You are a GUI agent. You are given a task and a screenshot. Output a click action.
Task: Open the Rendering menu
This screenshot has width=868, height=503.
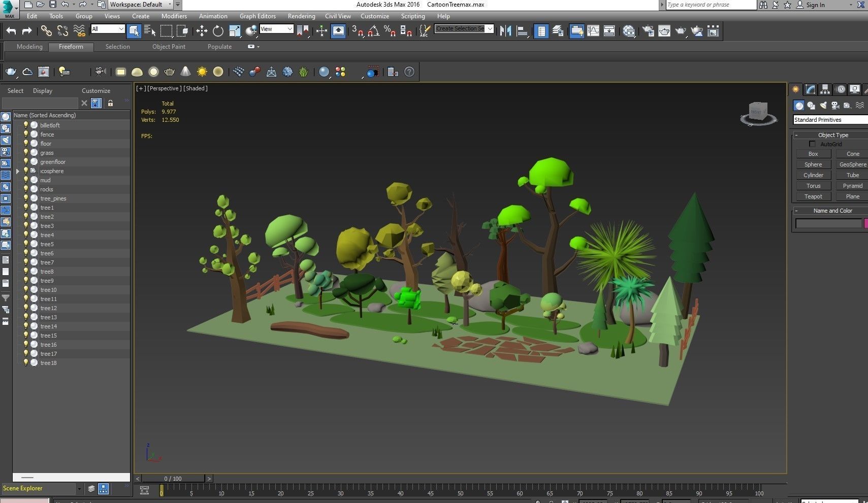point(301,16)
